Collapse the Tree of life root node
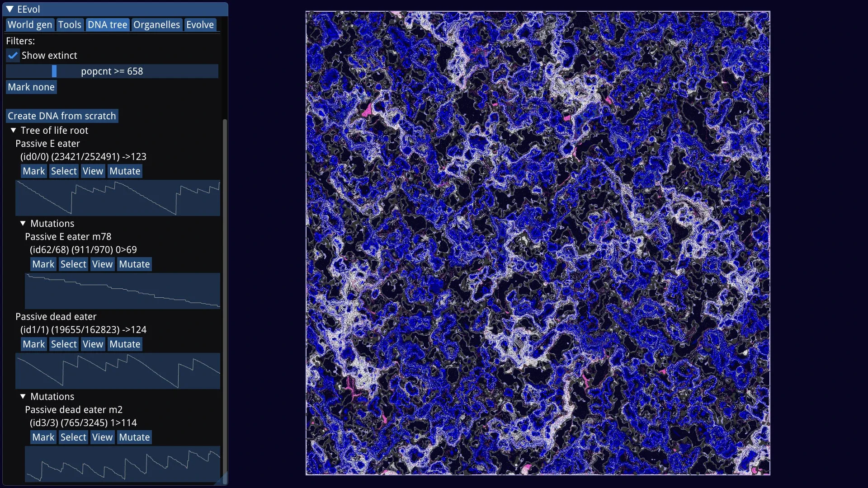The image size is (868, 488). pyautogui.click(x=14, y=130)
